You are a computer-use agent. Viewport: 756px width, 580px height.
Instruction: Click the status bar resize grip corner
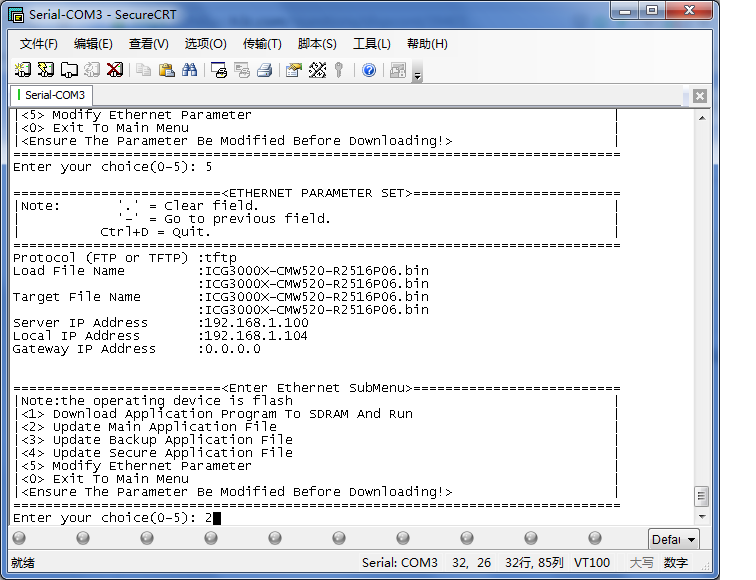pos(706,566)
